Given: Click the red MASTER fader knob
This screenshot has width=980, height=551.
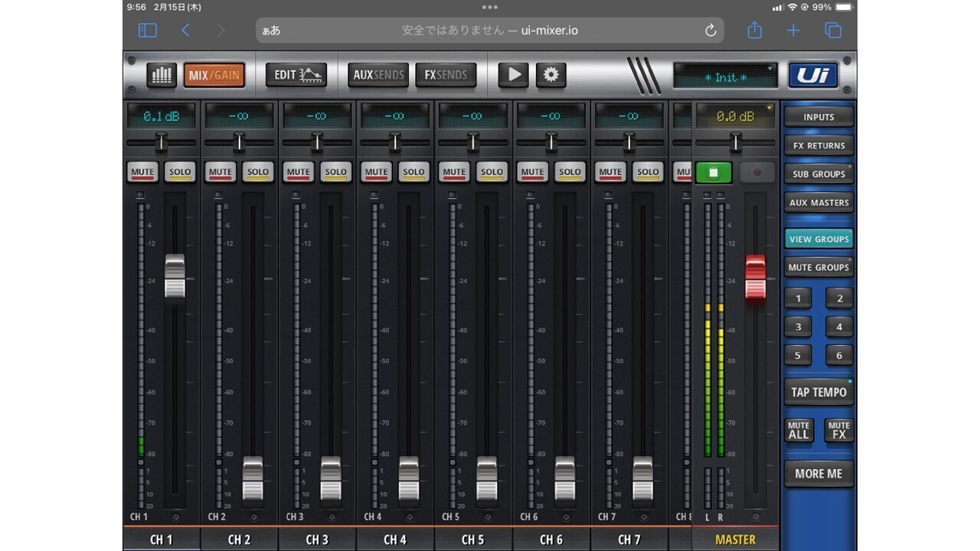Looking at the screenshot, I should (x=756, y=278).
